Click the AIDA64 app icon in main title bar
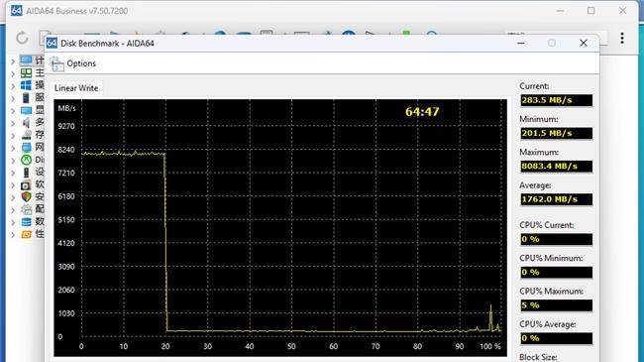Screen dimensions: 644x362 (17, 11)
